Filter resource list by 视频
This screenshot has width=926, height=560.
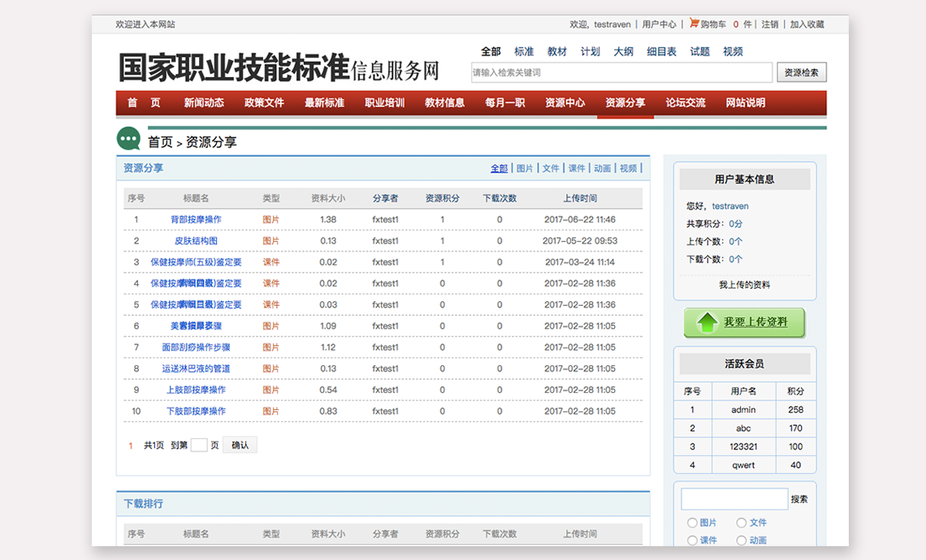(628, 169)
